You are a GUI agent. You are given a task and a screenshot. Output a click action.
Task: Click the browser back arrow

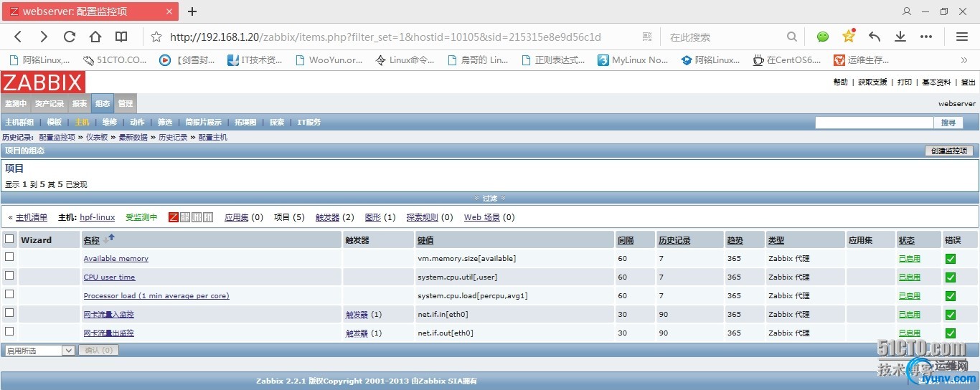click(x=18, y=37)
